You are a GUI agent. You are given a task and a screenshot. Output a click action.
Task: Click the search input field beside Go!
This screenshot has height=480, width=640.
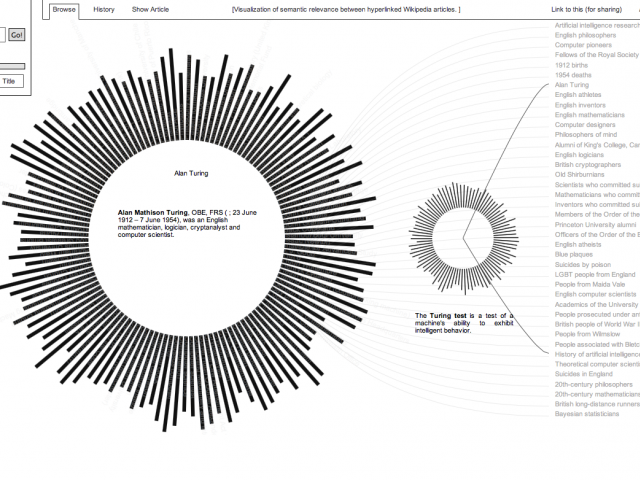tap(2, 35)
